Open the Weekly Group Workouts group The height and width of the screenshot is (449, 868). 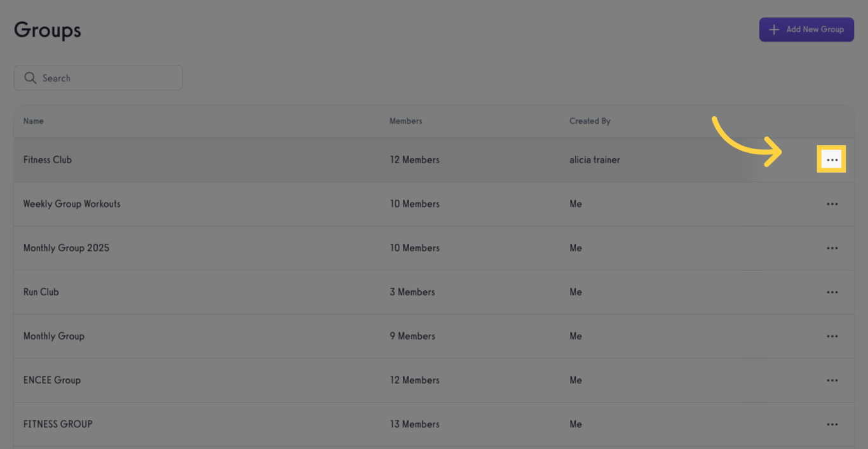pos(72,204)
